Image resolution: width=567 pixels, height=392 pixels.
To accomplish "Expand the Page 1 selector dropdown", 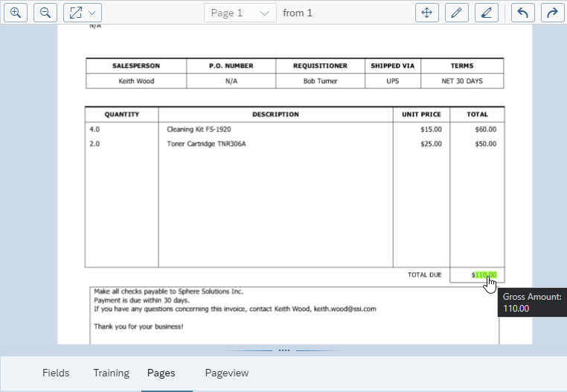I will [240, 13].
